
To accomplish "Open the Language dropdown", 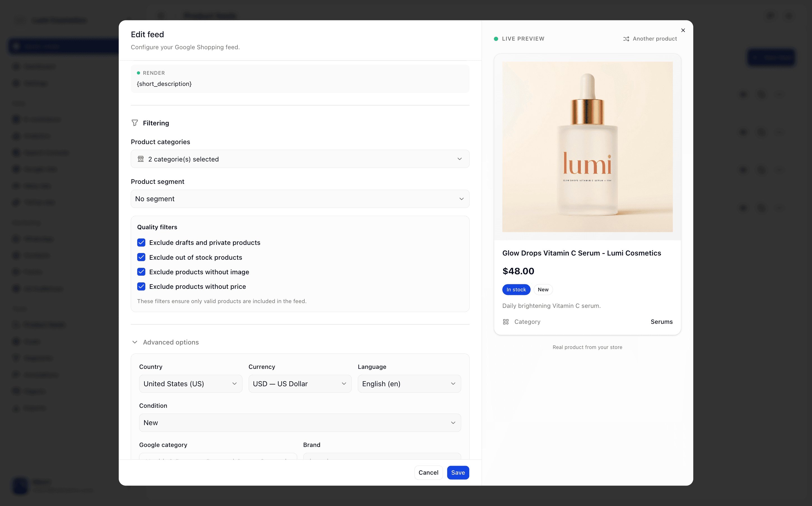I will point(409,383).
